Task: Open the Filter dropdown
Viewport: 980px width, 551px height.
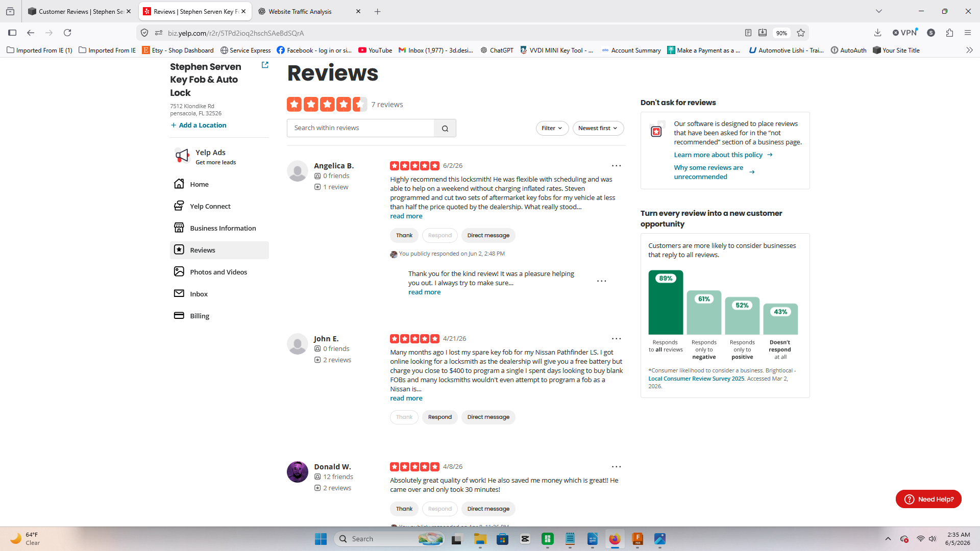Action: 552,129
